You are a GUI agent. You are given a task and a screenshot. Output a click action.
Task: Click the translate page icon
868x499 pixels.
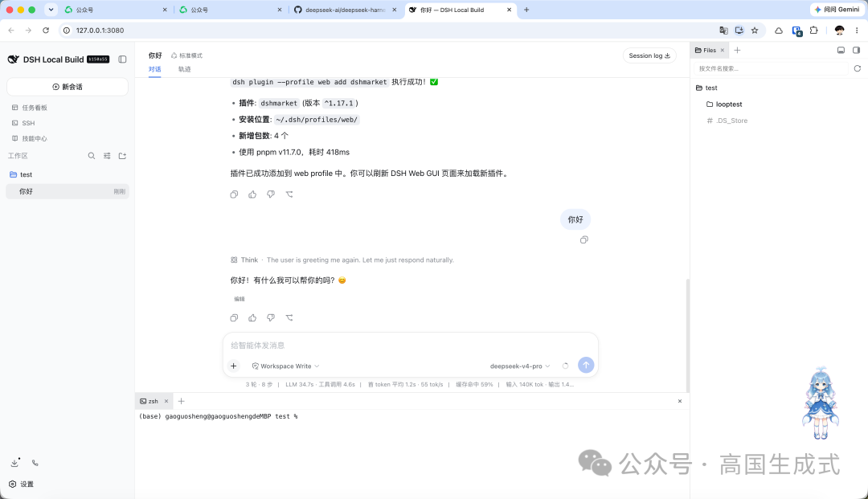coord(723,31)
